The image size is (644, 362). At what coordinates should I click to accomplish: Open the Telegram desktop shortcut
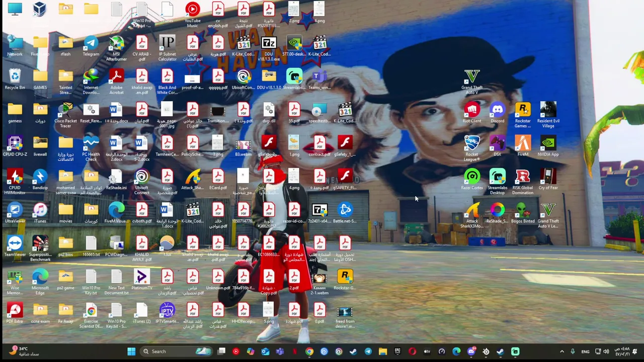pos(91,46)
